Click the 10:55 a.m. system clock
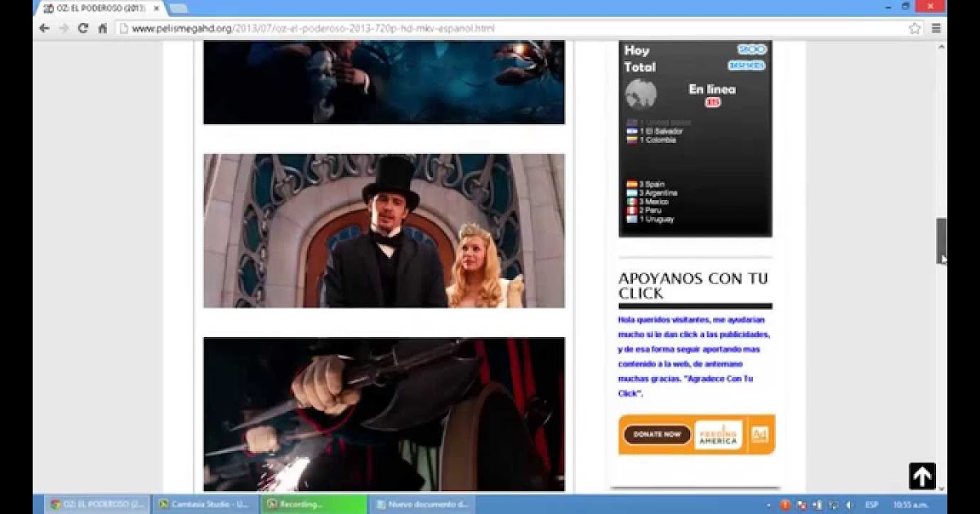The image size is (980, 514). 910,505
